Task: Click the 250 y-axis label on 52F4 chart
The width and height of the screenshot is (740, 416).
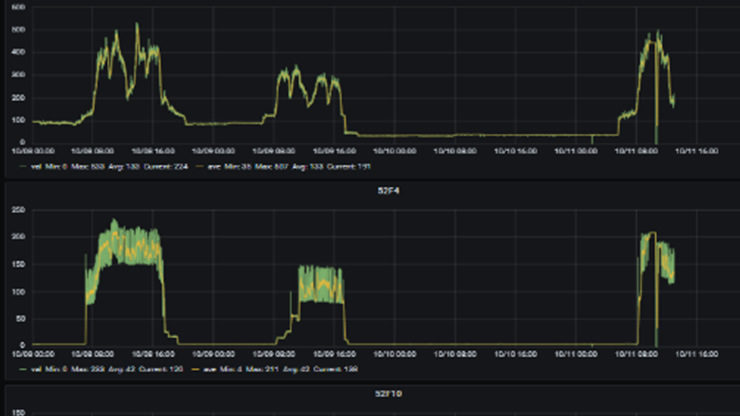Action: [18, 210]
